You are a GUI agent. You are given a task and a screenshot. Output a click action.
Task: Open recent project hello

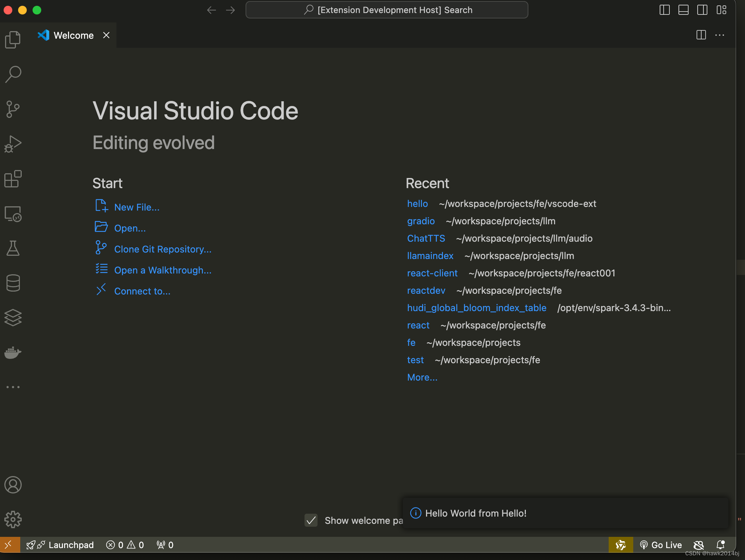[x=417, y=204]
